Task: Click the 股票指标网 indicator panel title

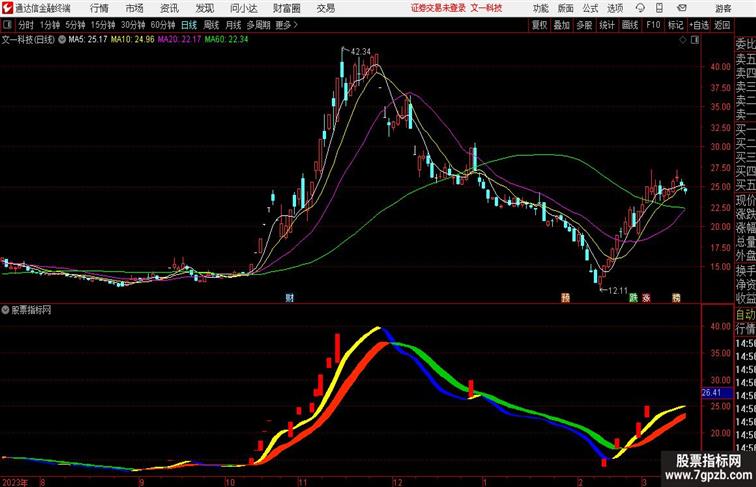Action: 31,310
